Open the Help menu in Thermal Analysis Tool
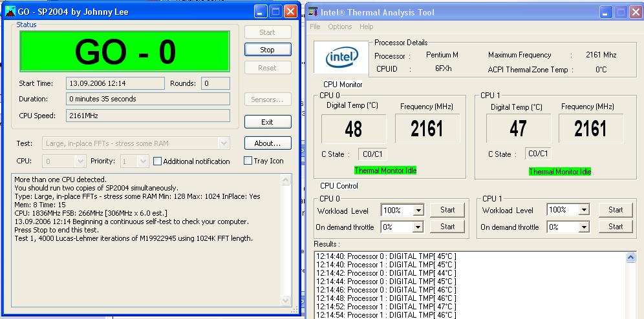Image resolution: width=644 pixels, height=319 pixels. 367,26
